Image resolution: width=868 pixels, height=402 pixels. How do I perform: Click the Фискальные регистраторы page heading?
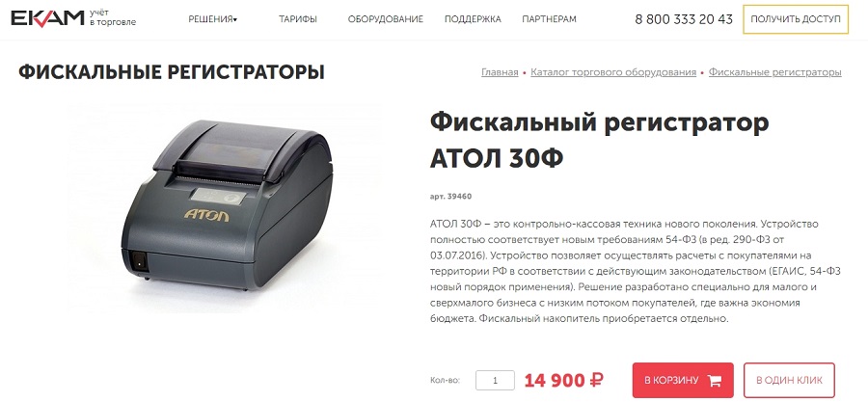pos(172,72)
